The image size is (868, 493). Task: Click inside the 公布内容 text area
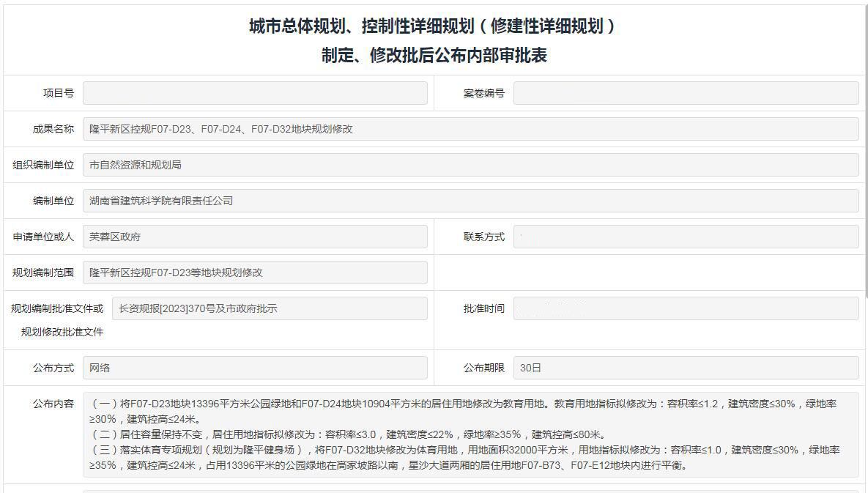tap(470, 434)
